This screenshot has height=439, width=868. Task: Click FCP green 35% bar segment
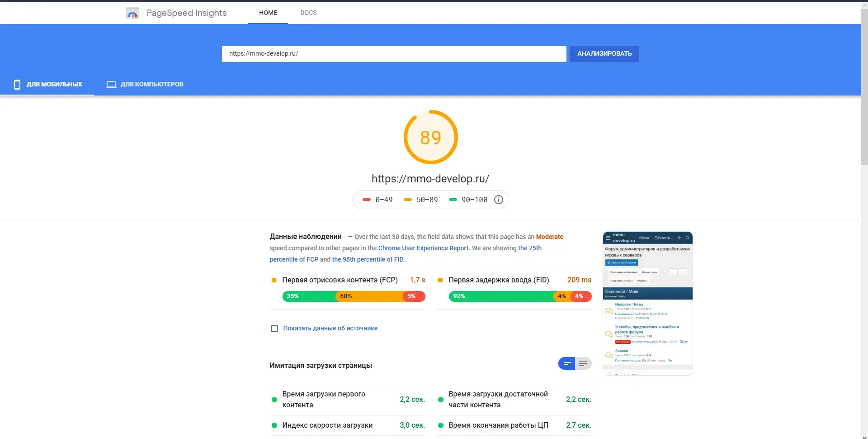click(309, 296)
